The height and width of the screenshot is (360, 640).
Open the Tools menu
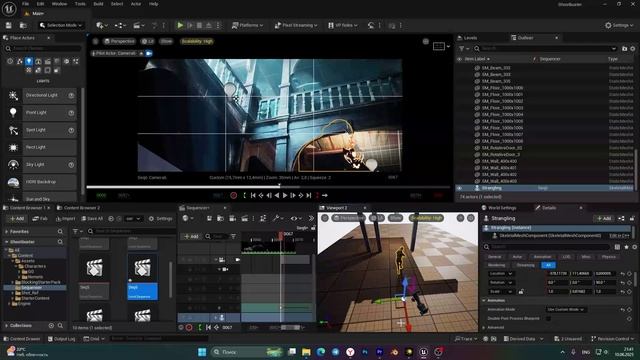point(80,4)
